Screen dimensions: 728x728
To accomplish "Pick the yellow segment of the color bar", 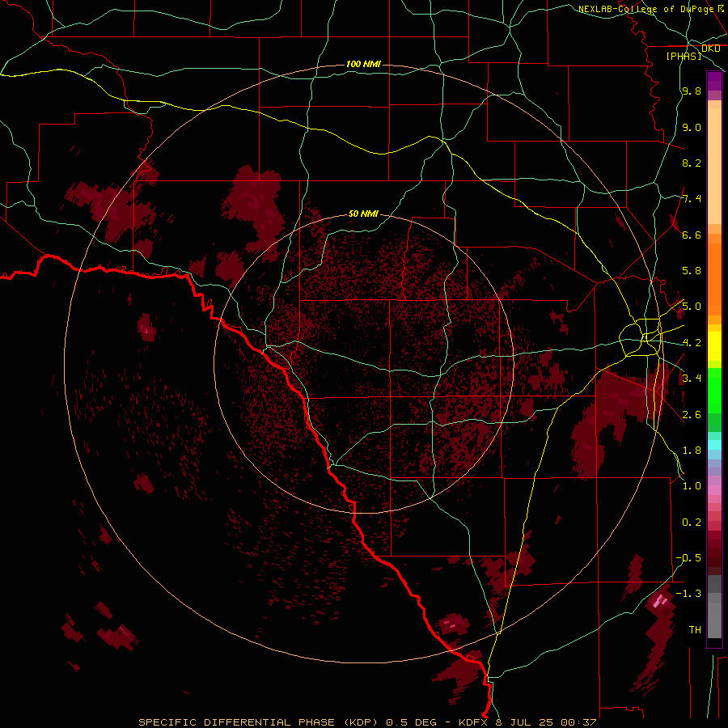I will pos(714,346).
